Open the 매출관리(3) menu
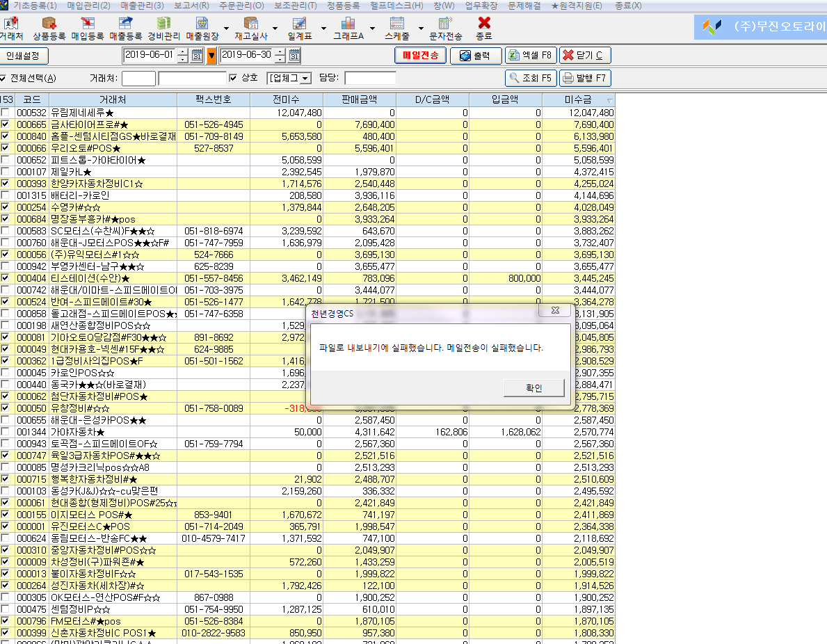Viewport: 827px width, 644px height. tap(142, 6)
